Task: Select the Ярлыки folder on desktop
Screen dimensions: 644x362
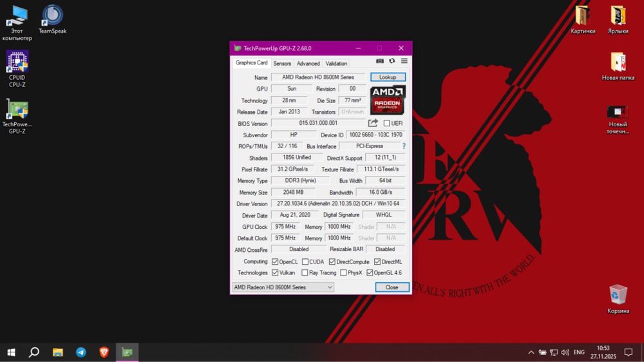Action: tap(618, 19)
